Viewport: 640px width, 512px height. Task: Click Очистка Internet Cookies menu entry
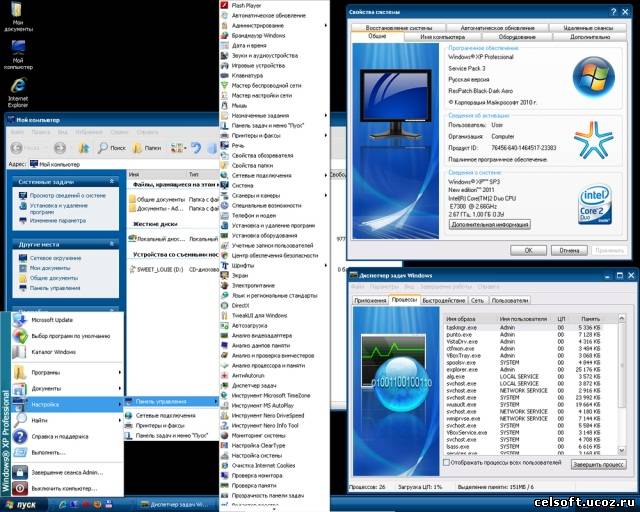tap(263, 465)
